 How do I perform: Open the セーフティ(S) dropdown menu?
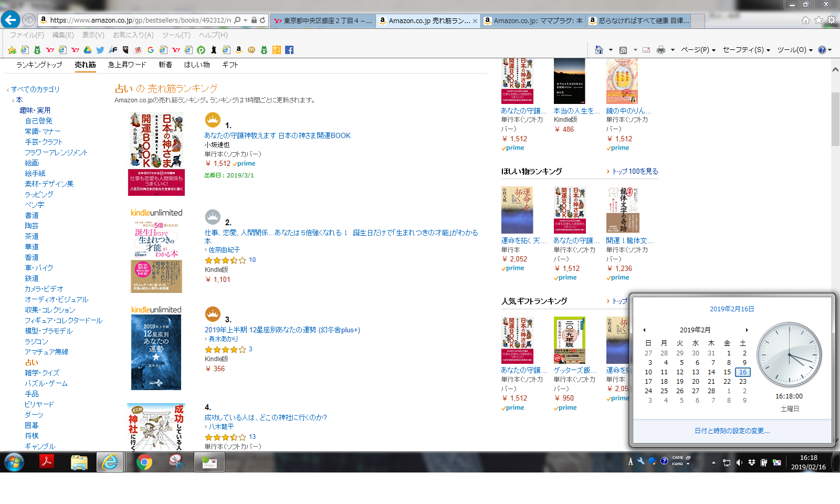(747, 50)
